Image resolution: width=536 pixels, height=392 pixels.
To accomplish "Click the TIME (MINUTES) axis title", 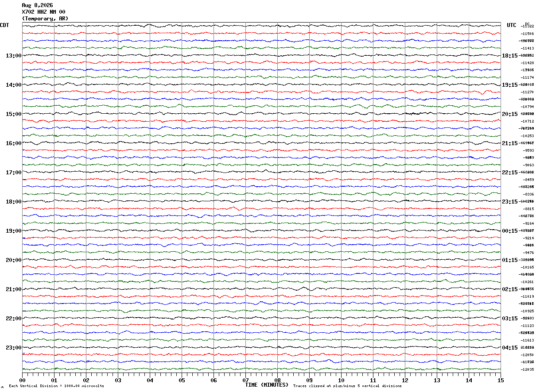I will [x=267, y=385].
